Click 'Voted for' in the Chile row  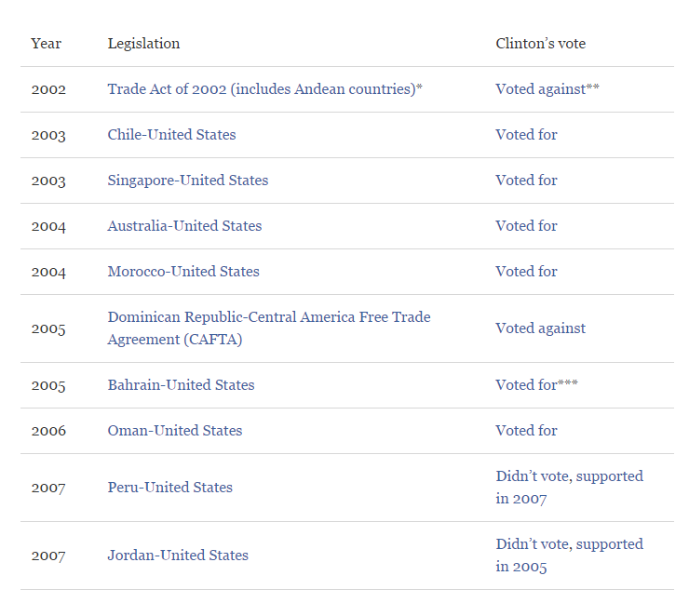pyautogui.click(x=526, y=135)
